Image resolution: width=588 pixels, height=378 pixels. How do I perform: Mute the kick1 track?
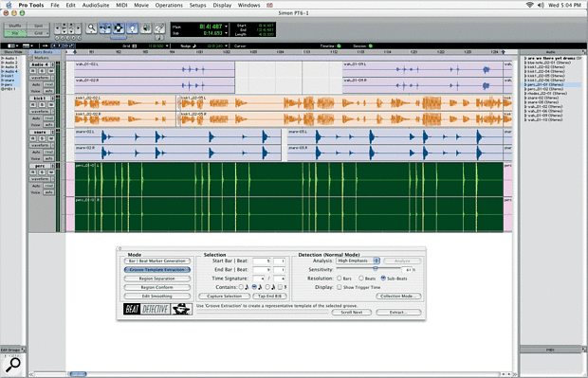coord(50,104)
